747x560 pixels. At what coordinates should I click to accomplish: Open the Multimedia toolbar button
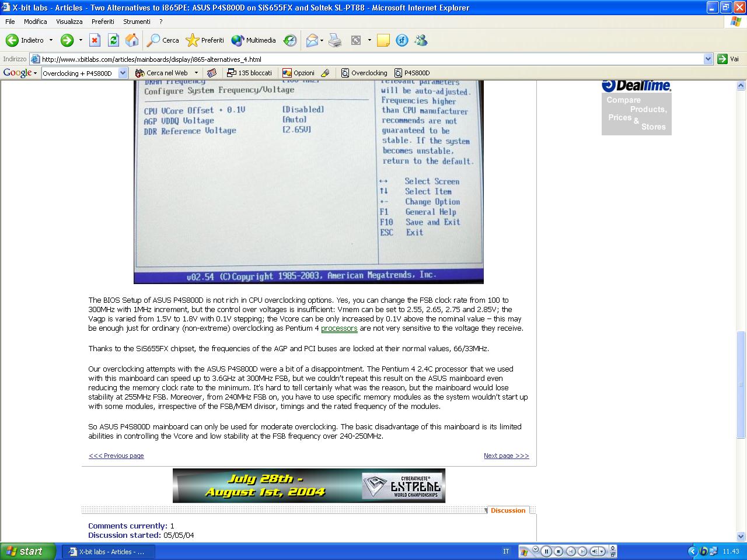(x=253, y=40)
